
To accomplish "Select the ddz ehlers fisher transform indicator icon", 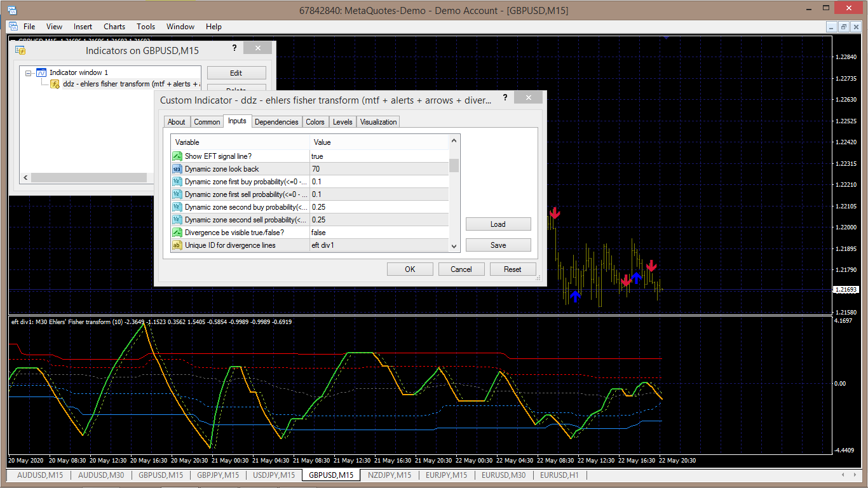I will click(x=55, y=84).
